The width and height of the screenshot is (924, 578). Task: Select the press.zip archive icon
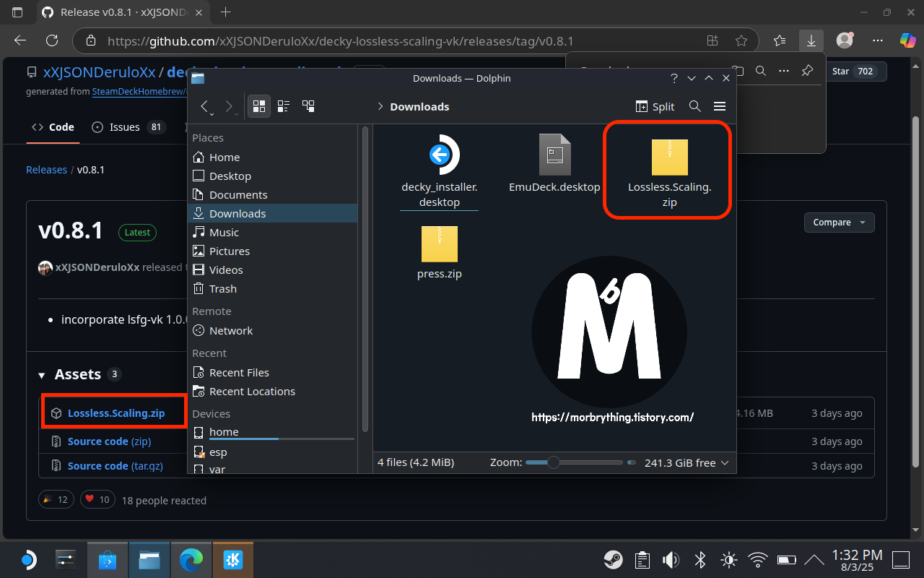tap(440, 243)
